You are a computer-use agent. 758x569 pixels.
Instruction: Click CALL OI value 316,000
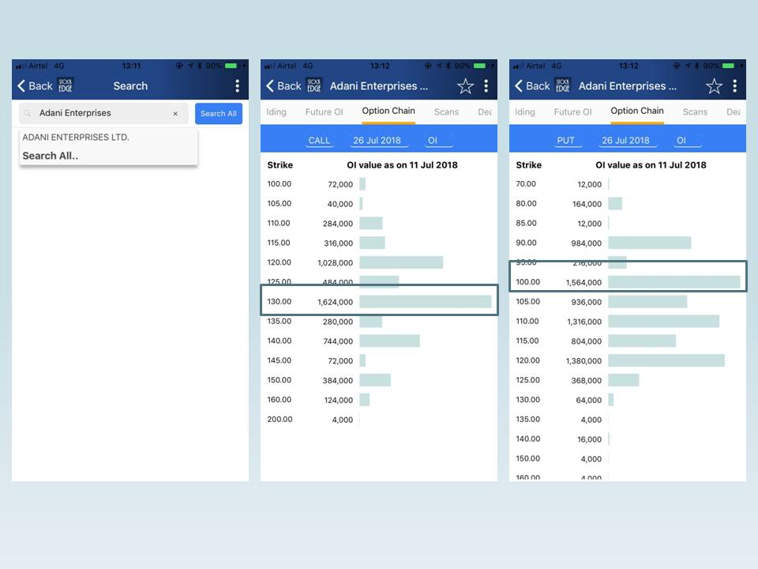338,243
